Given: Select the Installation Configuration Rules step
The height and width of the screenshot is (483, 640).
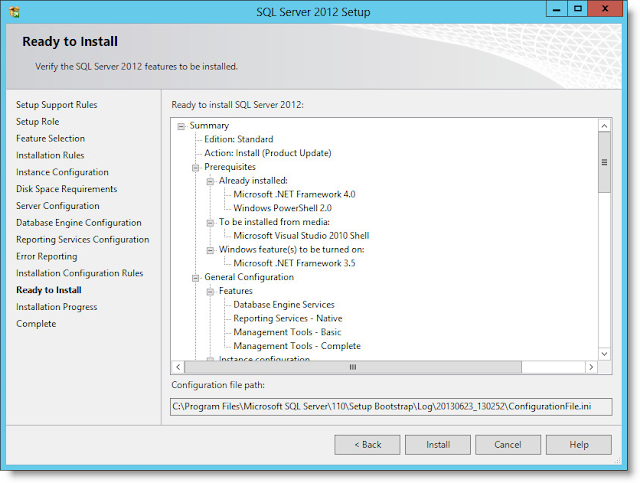Looking at the screenshot, I should [x=80, y=273].
